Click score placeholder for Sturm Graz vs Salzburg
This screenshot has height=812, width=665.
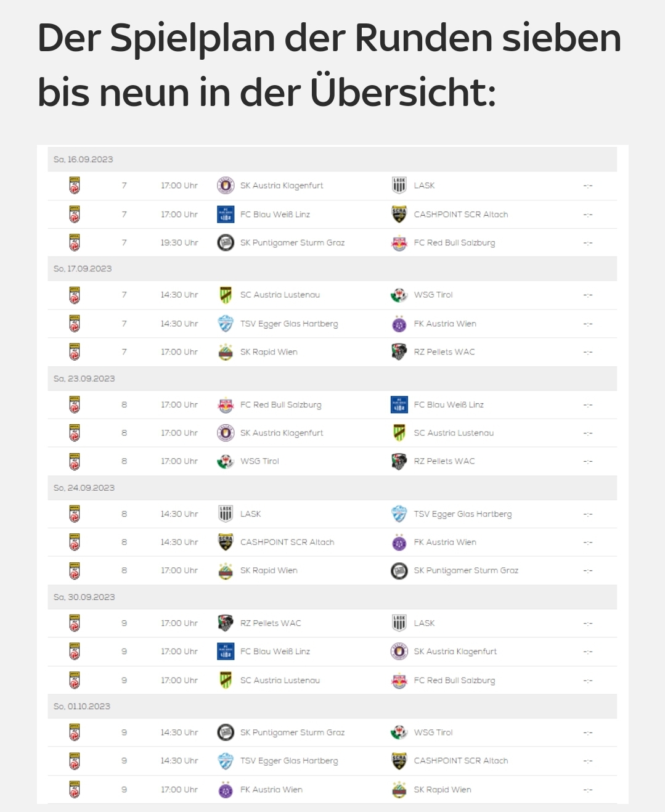point(588,243)
